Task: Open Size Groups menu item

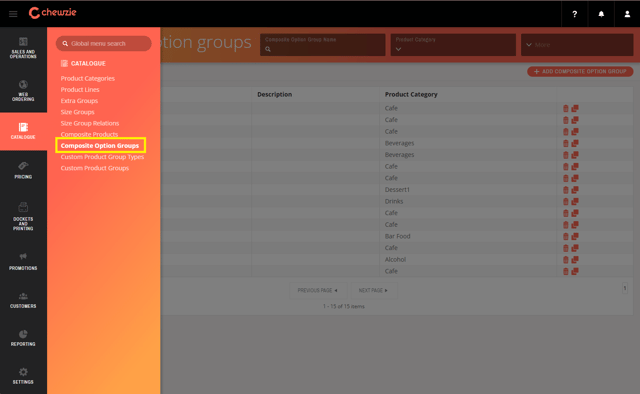Action: point(77,112)
